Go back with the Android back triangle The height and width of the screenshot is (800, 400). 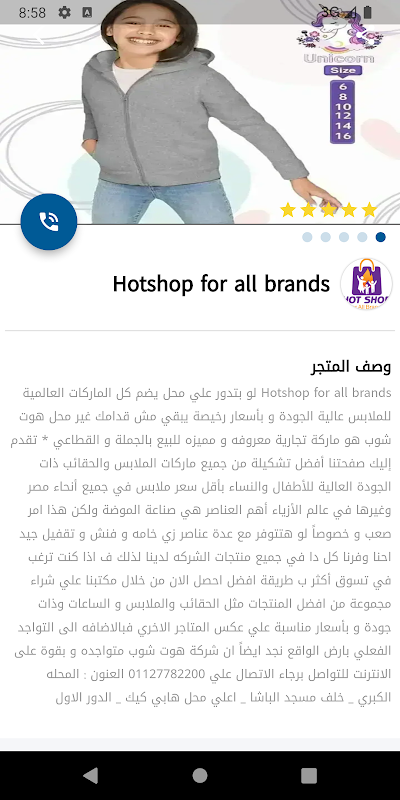coord(90,776)
